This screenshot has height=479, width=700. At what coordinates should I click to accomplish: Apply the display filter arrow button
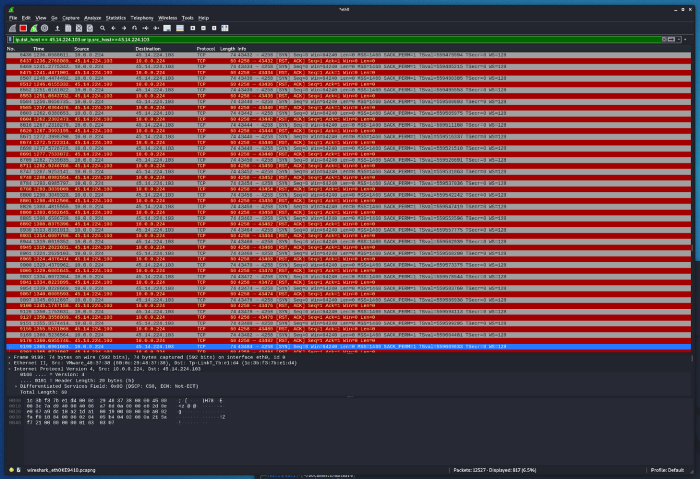pos(671,40)
